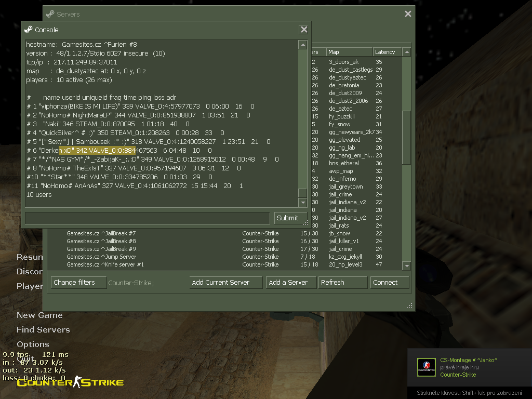Click the console scrollbar thumb
The image size is (532, 399).
point(303,193)
